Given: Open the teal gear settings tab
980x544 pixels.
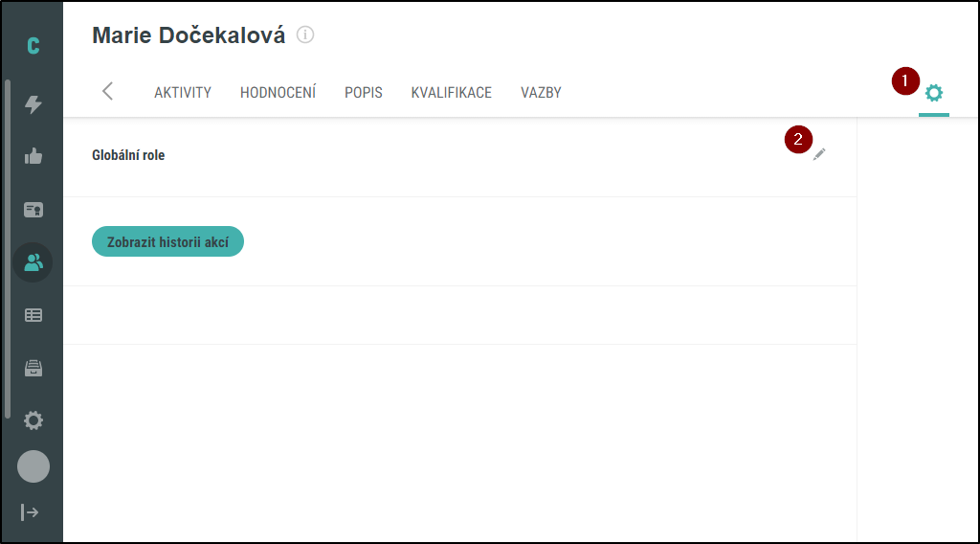Looking at the screenshot, I should click(934, 93).
